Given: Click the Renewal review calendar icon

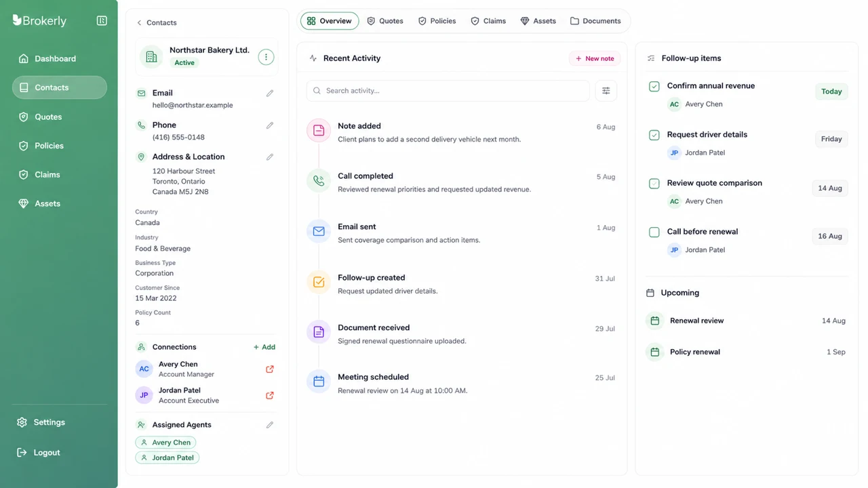Looking at the screenshot, I should tap(655, 321).
